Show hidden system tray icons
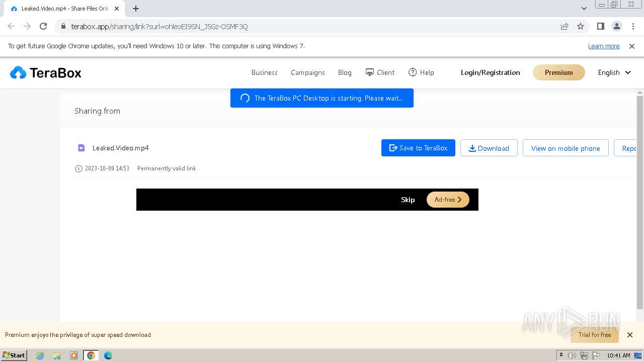 tap(561, 355)
